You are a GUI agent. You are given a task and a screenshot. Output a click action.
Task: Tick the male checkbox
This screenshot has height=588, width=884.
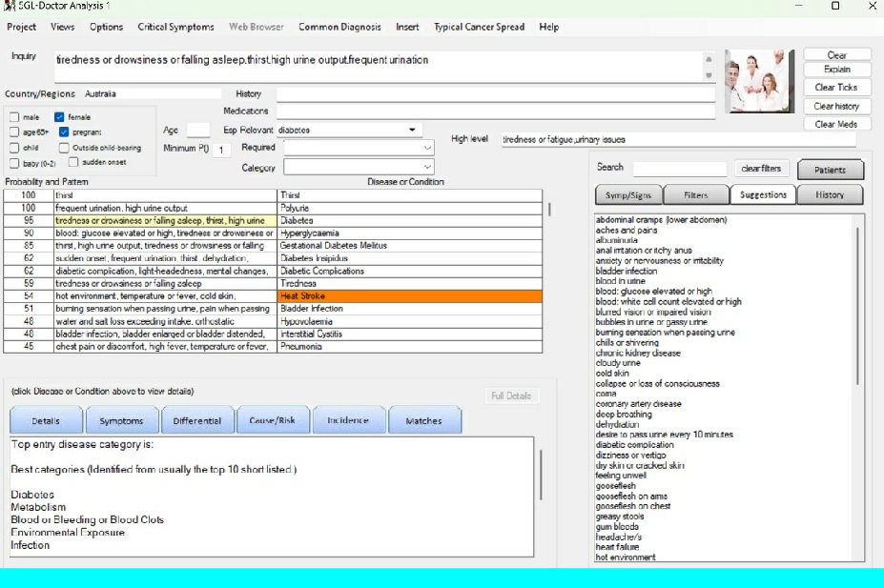point(14,117)
